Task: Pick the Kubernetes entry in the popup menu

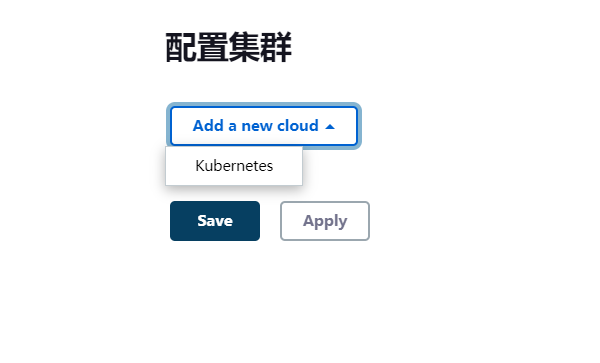Action: click(x=234, y=166)
